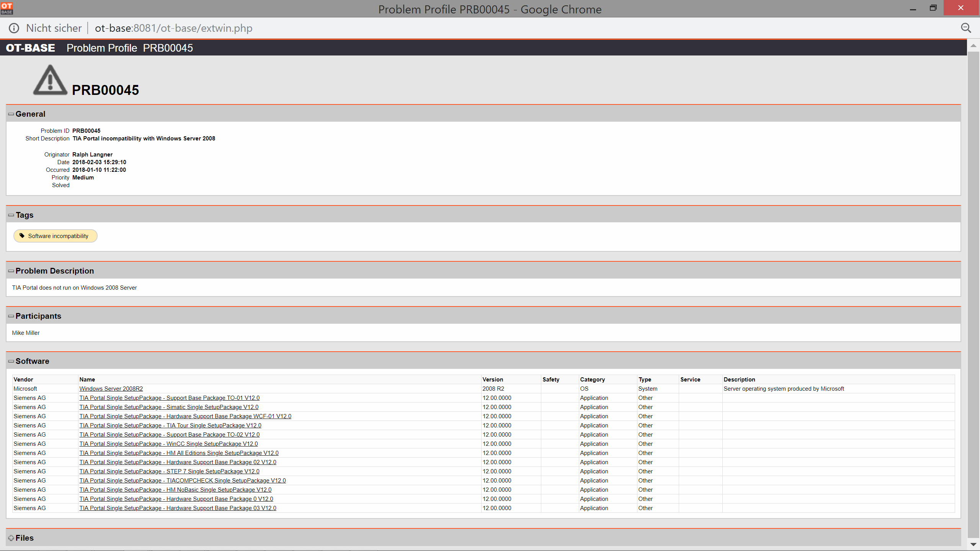The width and height of the screenshot is (980, 551).
Task: Click the scrollbar down arrow
Action: pos(973,544)
